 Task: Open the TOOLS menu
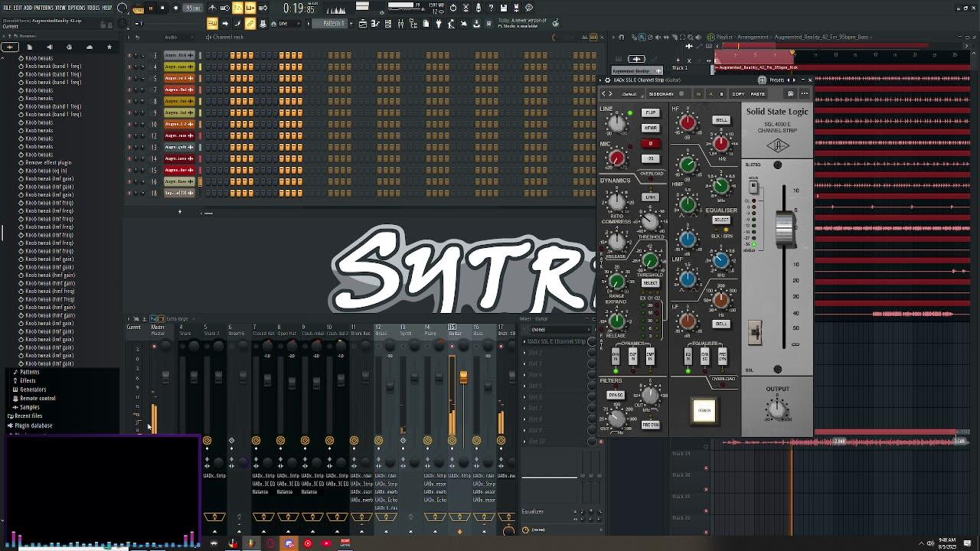tap(93, 8)
